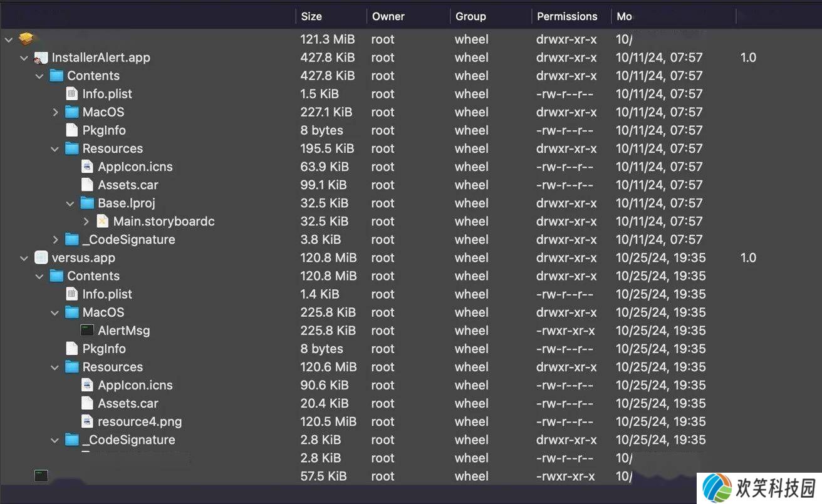Collapse the root package row chevron
Viewport: 822px width, 504px height.
pyautogui.click(x=9, y=39)
